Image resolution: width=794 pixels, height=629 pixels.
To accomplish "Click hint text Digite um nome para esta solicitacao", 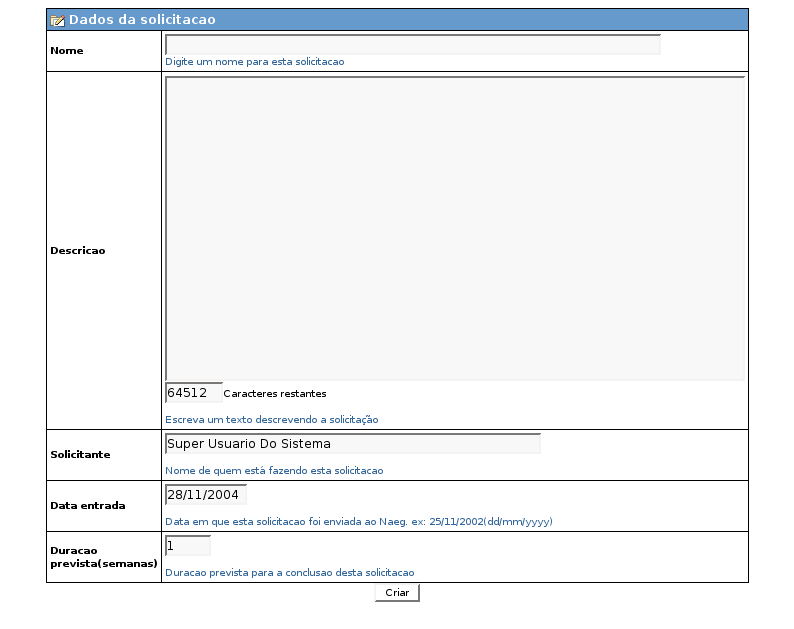I will click(255, 62).
